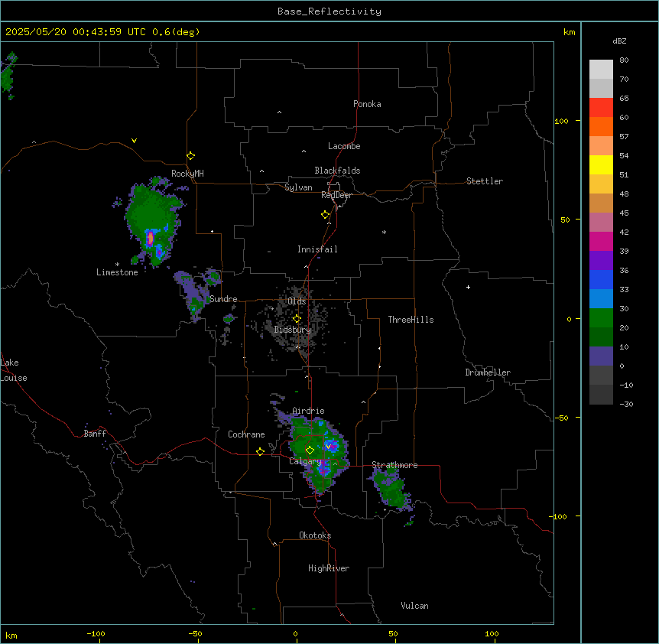Image resolution: width=659 pixels, height=644 pixels.
Task: Click the Vulcan label
Action: click(415, 606)
